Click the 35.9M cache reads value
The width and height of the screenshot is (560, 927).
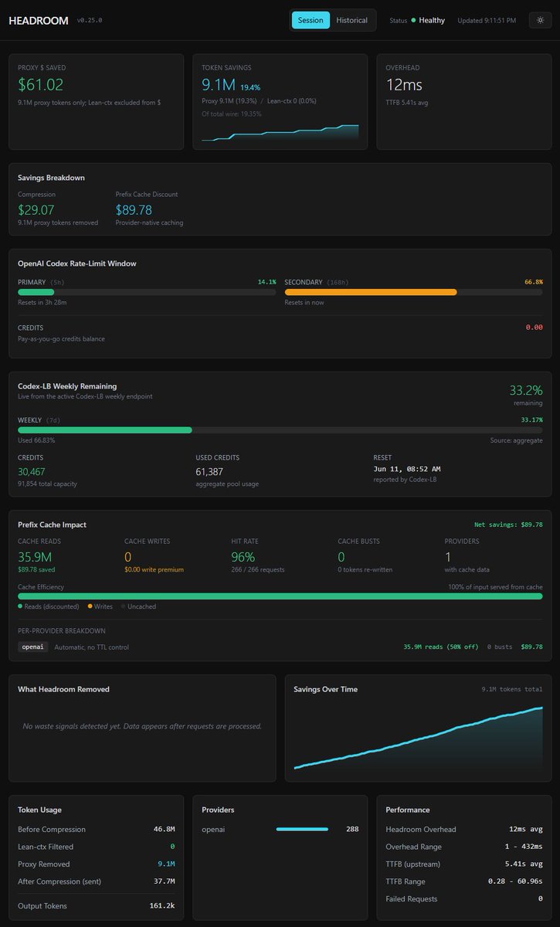(34, 556)
